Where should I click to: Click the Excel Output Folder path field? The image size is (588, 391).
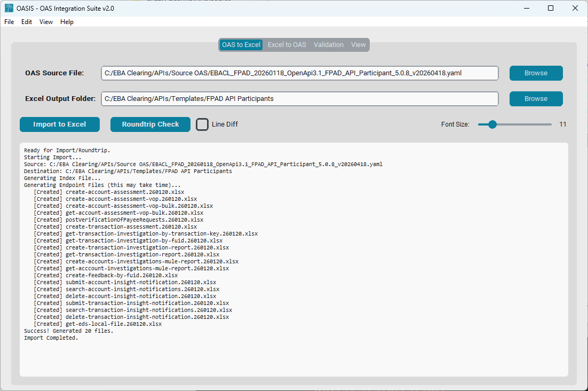(x=299, y=99)
